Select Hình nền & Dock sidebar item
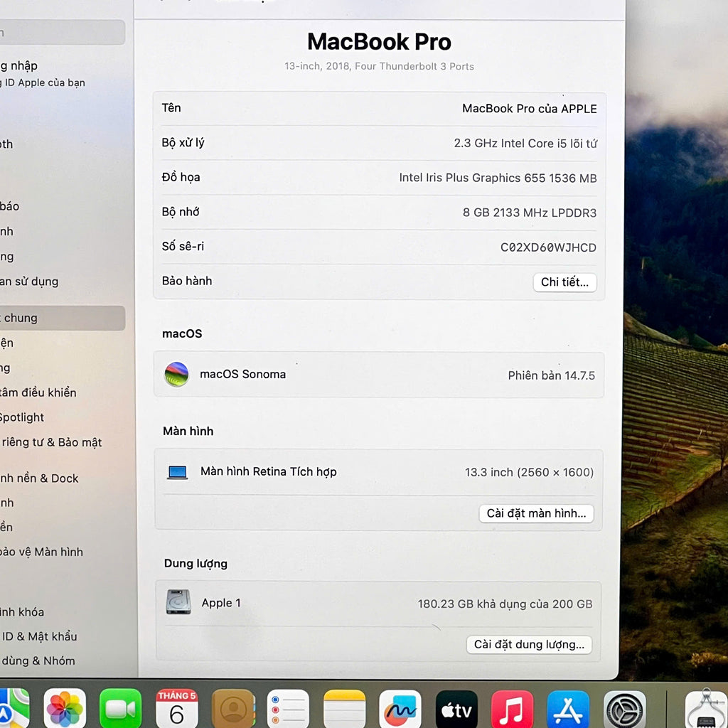Image resolution: width=728 pixels, height=728 pixels. click(40, 478)
